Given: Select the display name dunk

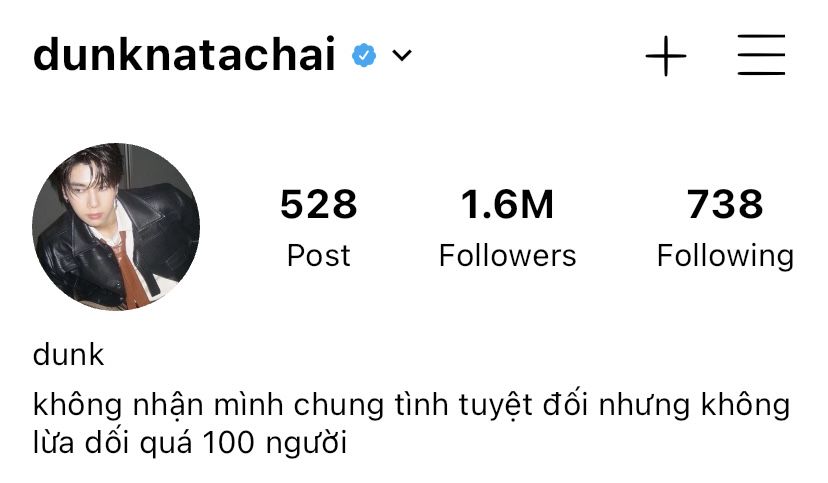Looking at the screenshot, I should pyautogui.click(x=68, y=354).
